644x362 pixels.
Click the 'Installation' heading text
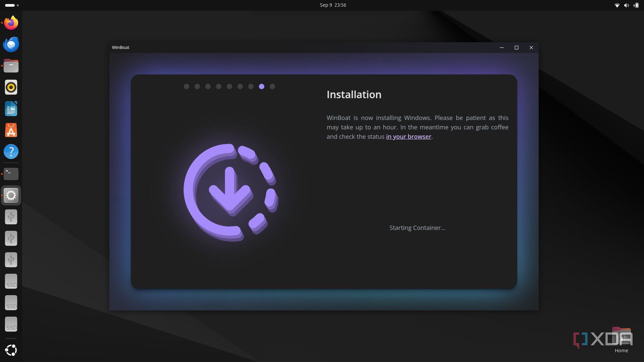[354, 95]
